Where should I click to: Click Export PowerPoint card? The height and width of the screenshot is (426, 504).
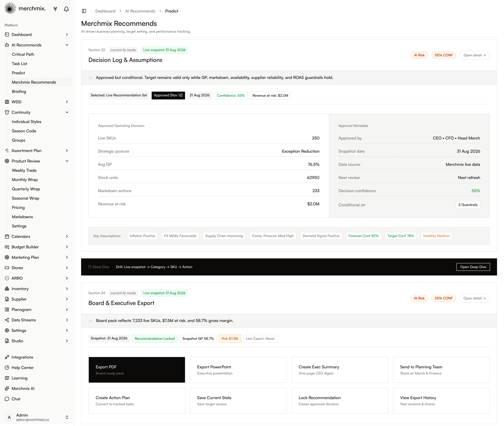point(238,370)
